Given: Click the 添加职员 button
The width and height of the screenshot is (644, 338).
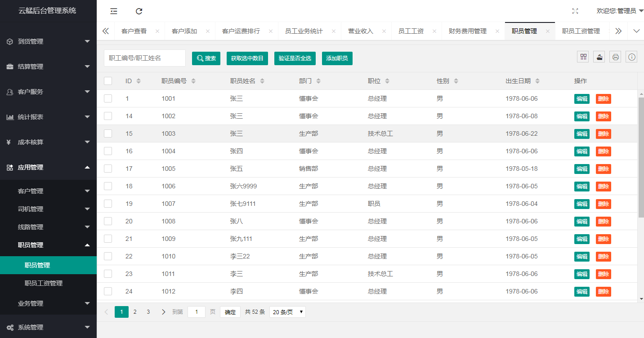Looking at the screenshot, I should coord(337,58).
